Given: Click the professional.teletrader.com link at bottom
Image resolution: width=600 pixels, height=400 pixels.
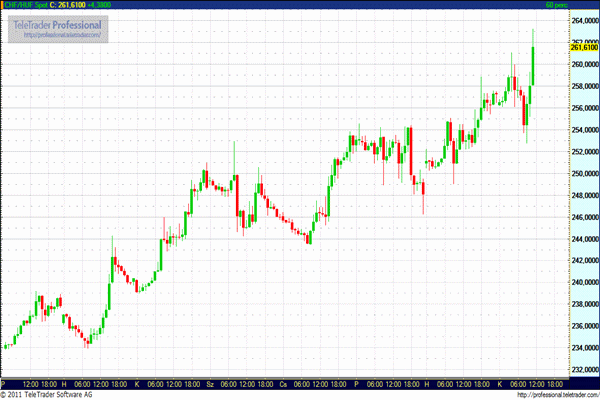Looking at the screenshot, I should click(x=555, y=394).
